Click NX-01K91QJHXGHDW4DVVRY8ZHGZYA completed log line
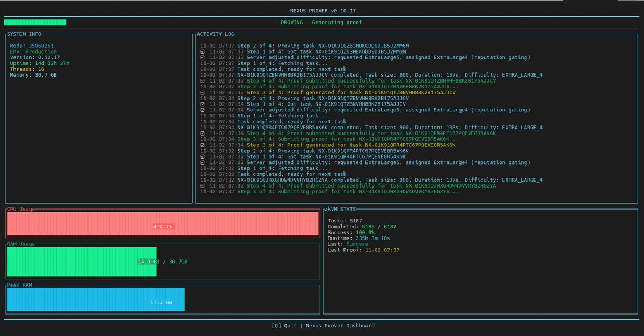Image resolution: width=644 pixels, height=336 pixels. click(371, 180)
